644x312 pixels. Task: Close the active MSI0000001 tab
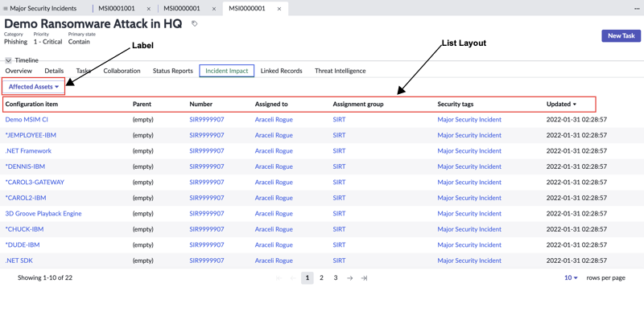click(x=279, y=9)
